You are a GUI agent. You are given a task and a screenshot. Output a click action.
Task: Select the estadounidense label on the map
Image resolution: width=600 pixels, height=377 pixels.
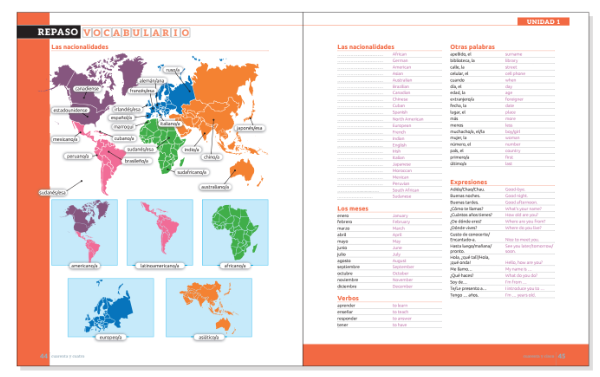70,110
